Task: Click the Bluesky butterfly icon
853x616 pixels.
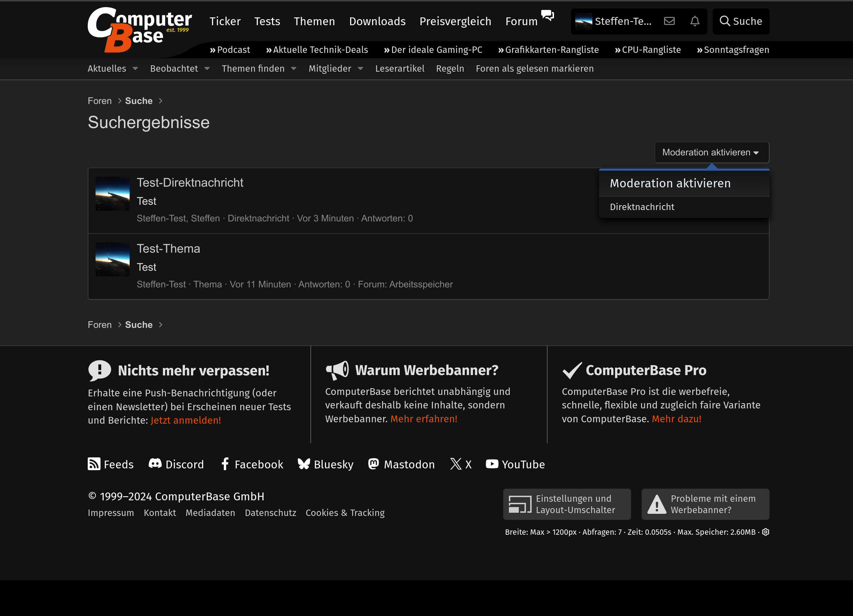Action: pos(304,464)
